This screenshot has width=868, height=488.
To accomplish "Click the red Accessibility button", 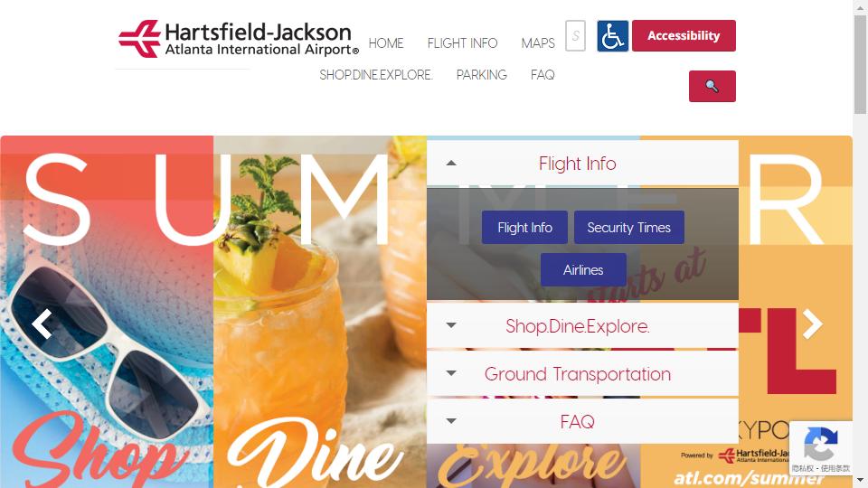I will pyautogui.click(x=684, y=36).
